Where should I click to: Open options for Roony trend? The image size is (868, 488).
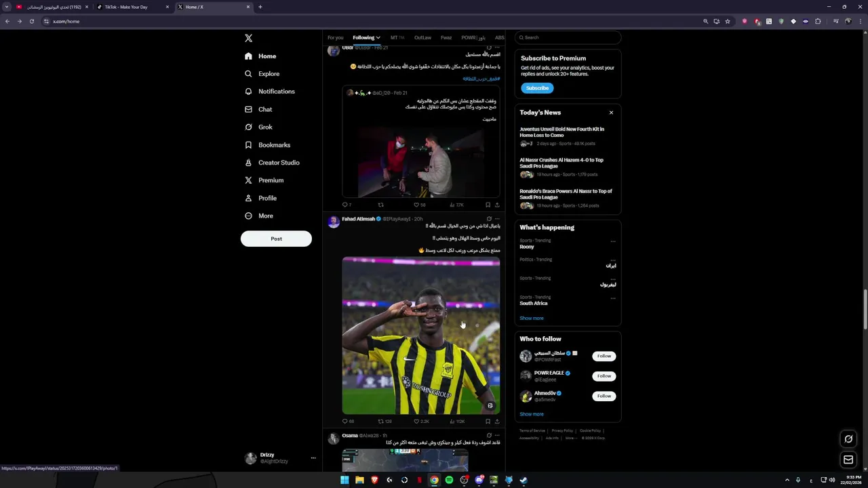click(x=613, y=241)
